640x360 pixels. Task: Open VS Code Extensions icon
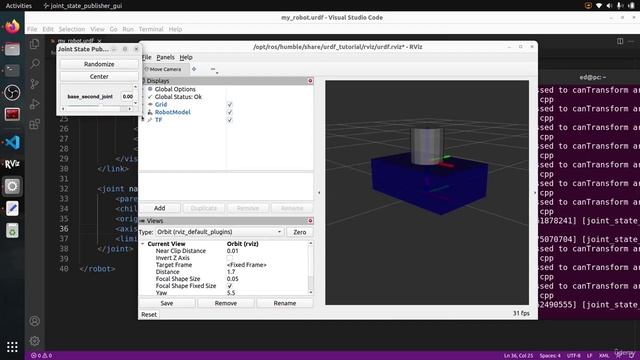click(35, 124)
